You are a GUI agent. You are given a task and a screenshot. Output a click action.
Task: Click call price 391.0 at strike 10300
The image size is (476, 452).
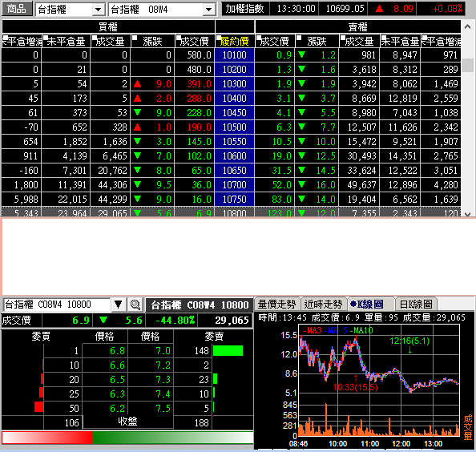tap(195, 84)
